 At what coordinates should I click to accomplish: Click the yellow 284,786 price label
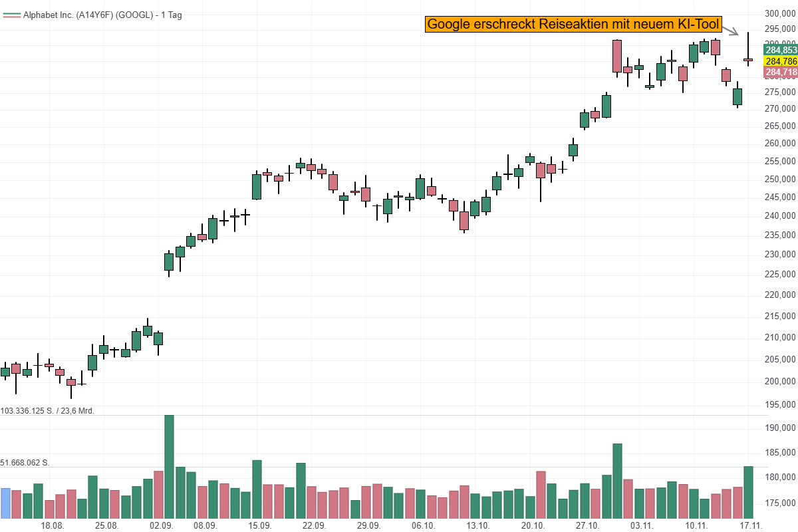781,61
